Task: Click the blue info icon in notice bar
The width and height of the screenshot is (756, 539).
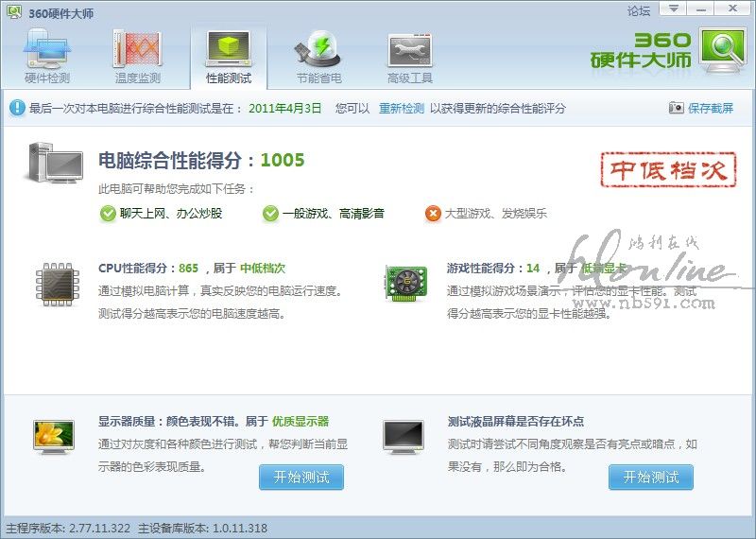Action: 17,108
